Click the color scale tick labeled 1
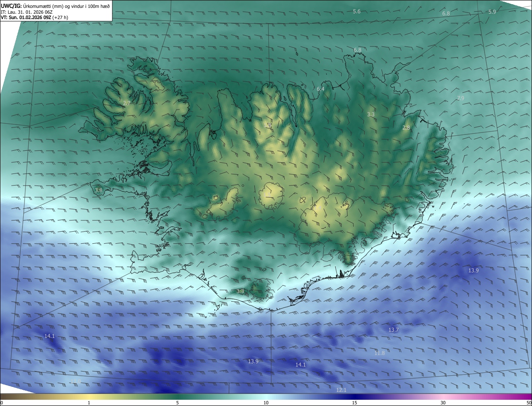 coord(89,403)
